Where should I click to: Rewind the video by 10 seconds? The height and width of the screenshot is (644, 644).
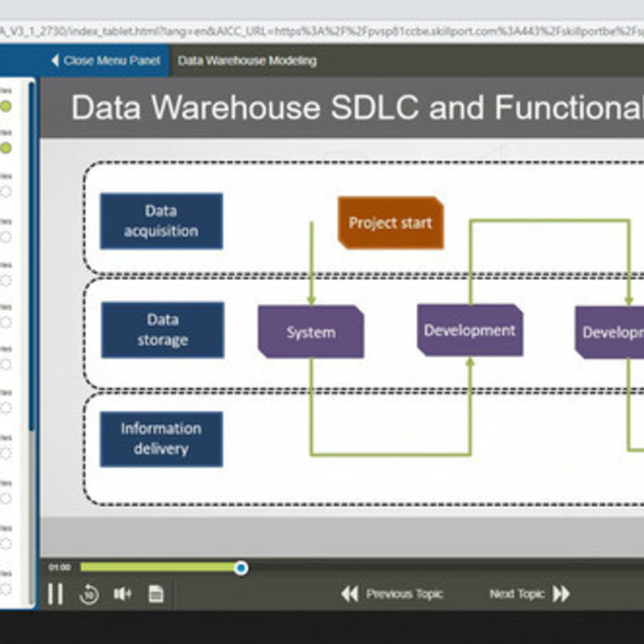point(89,594)
